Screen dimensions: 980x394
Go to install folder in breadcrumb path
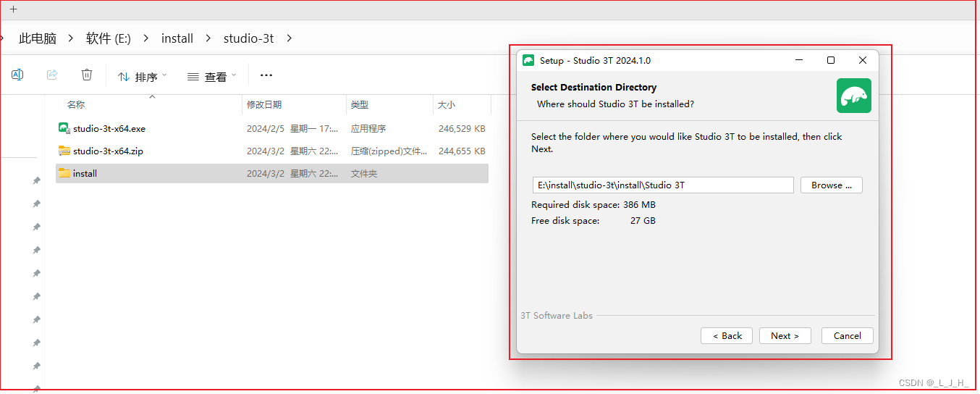tap(177, 38)
